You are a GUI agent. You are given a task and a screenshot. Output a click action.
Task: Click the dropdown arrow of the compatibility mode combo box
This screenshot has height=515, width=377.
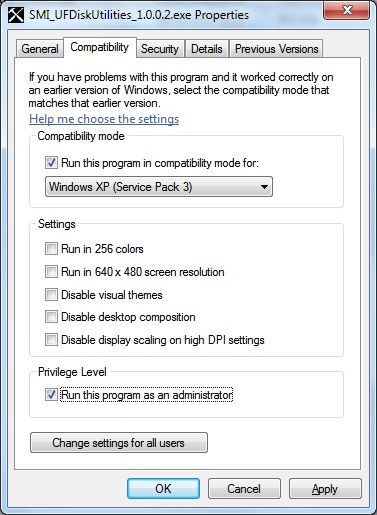[264, 187]
